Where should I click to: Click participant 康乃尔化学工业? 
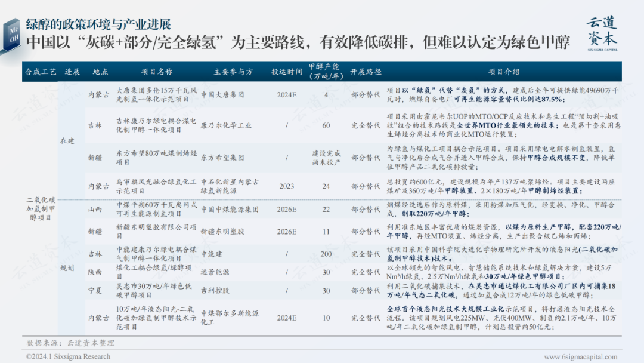coord(226,125)
